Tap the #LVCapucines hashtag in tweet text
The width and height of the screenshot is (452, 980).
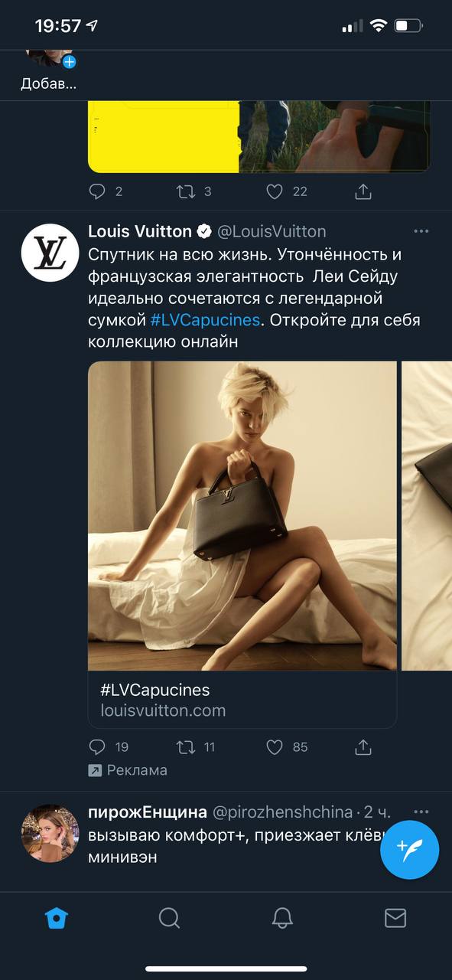pyautogui.click(x=205, y=320)
